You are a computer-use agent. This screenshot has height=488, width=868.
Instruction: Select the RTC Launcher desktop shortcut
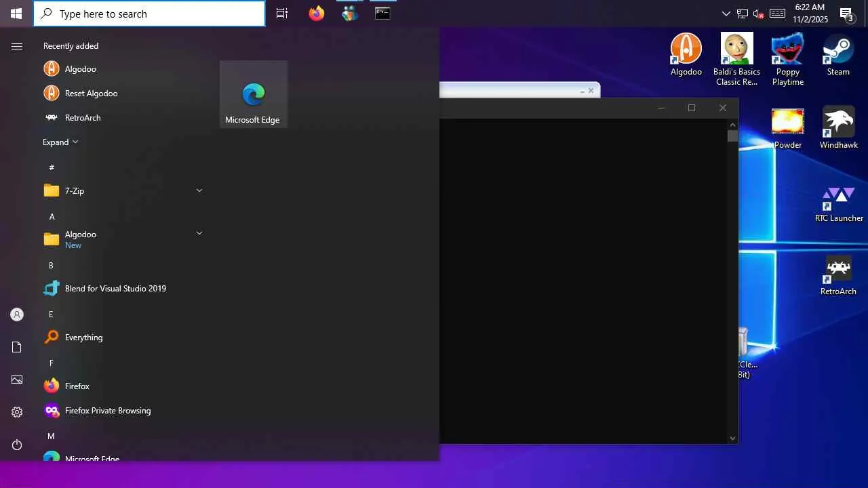(x=839, y=202)
